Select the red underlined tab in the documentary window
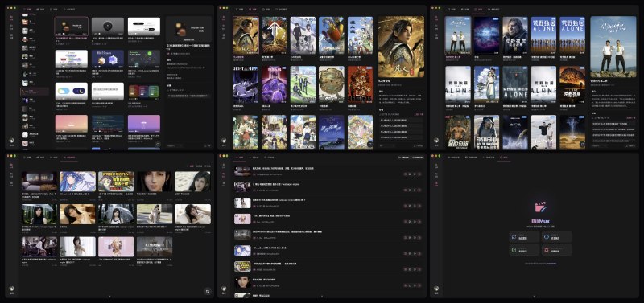The width and height of the screenshot is (644, 303). tap(478, 9)
